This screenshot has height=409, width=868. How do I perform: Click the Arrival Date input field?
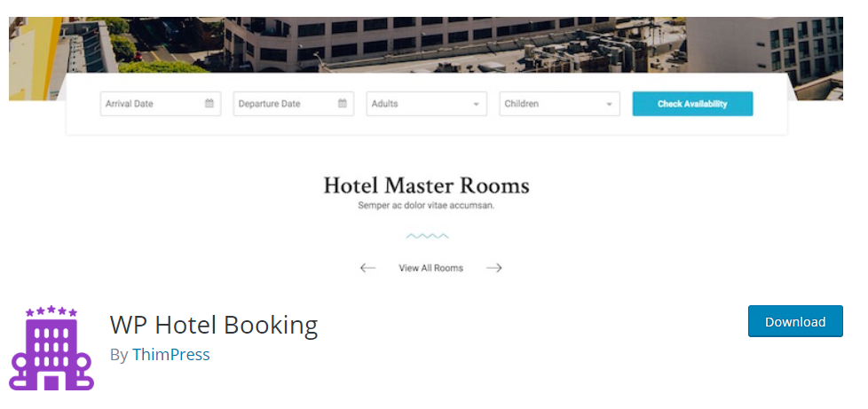[161, 104]
